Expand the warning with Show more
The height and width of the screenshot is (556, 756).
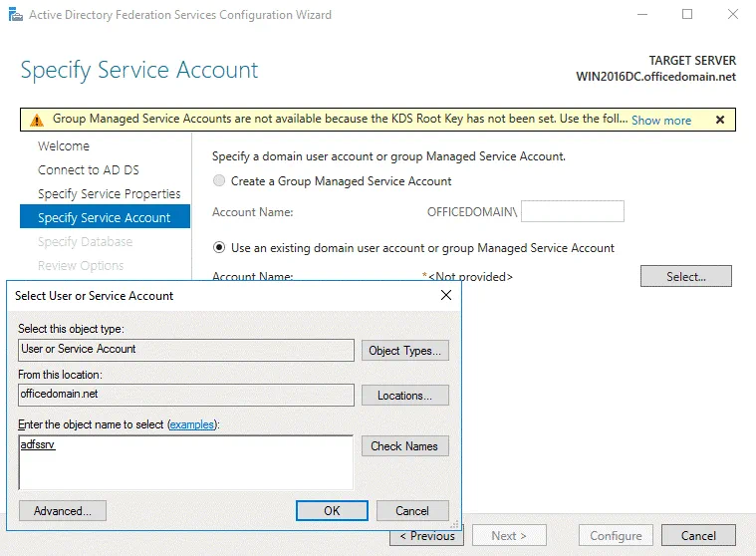click(x=660, y=121)
